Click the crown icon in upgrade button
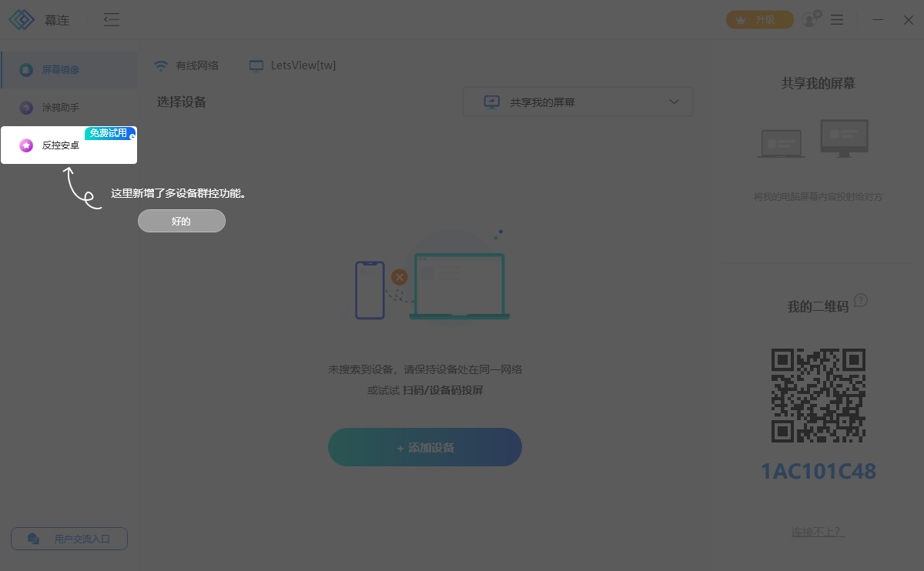Screen dimensions: 924x571 pos(742,20)
